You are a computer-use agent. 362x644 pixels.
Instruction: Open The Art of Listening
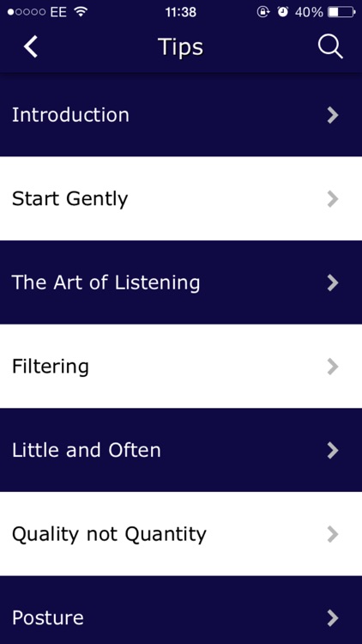tap(181, 283)
